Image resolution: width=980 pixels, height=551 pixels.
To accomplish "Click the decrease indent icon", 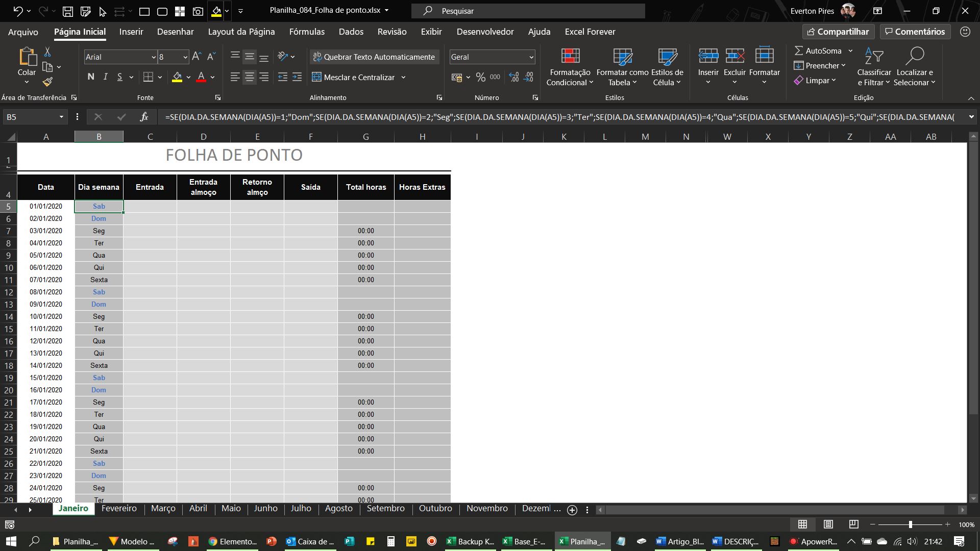I will 283,77.
